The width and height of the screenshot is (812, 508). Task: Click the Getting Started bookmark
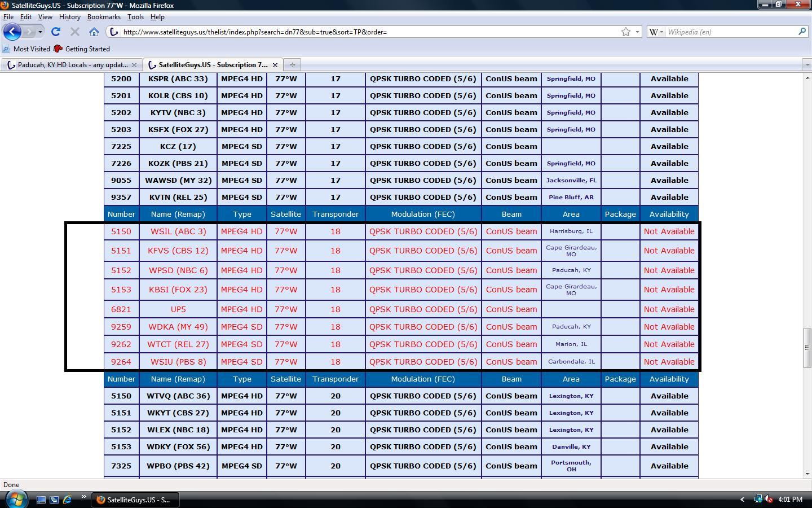coord(82,49)
